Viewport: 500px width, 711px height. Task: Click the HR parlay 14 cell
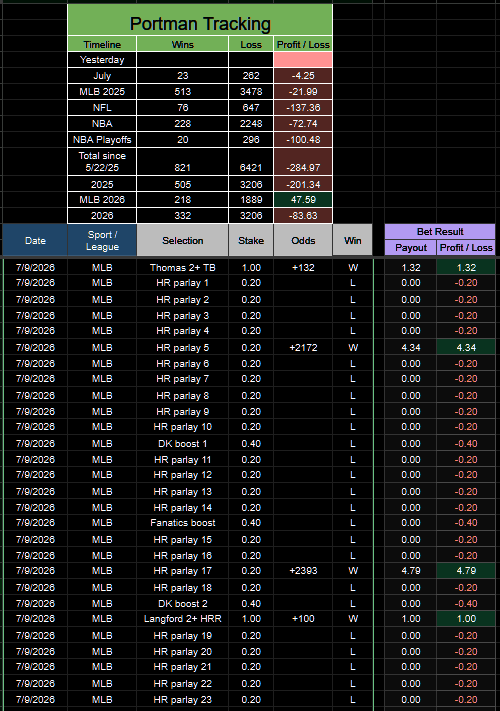pos(182,507)
